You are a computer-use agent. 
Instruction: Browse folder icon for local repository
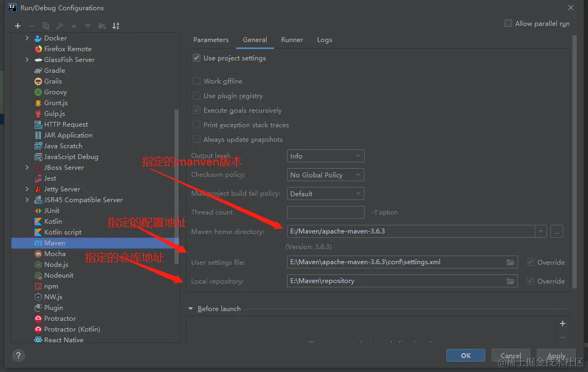[x=510, y=281]
